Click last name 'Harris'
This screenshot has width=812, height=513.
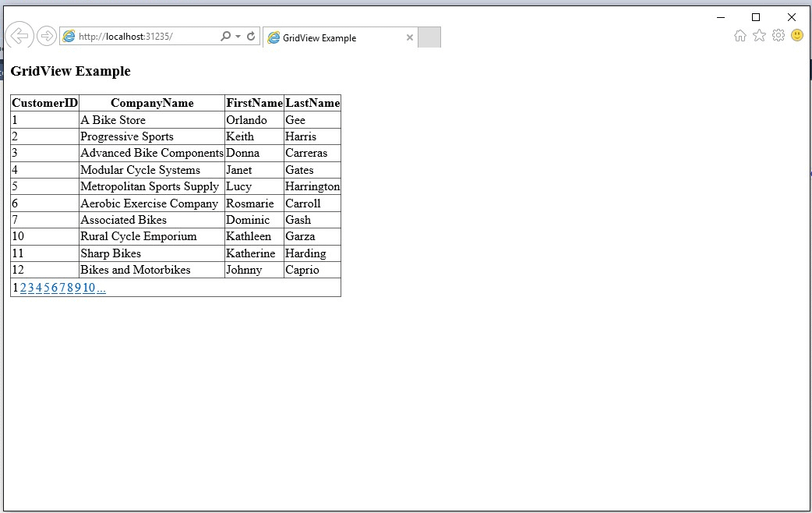300,136
